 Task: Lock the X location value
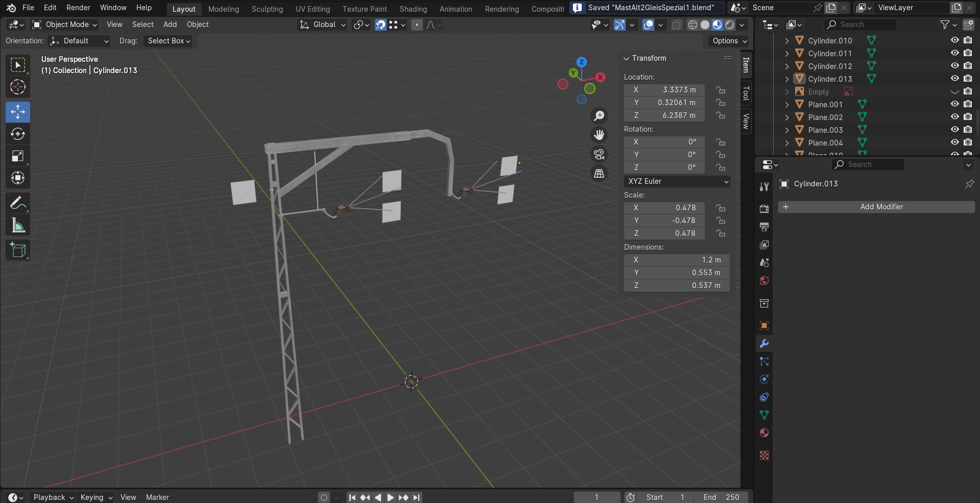click(x=721, y=90)
